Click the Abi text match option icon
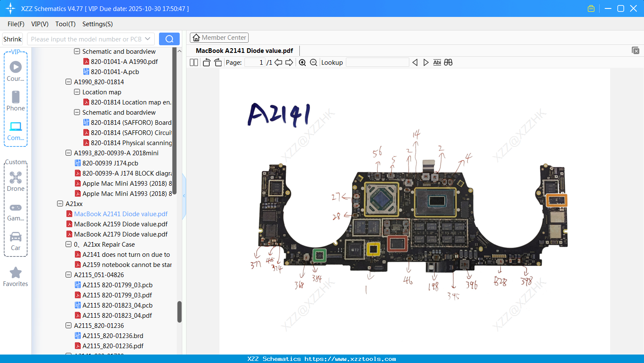The width and height of the screenshot is (644, 363). tap(437, 63)
